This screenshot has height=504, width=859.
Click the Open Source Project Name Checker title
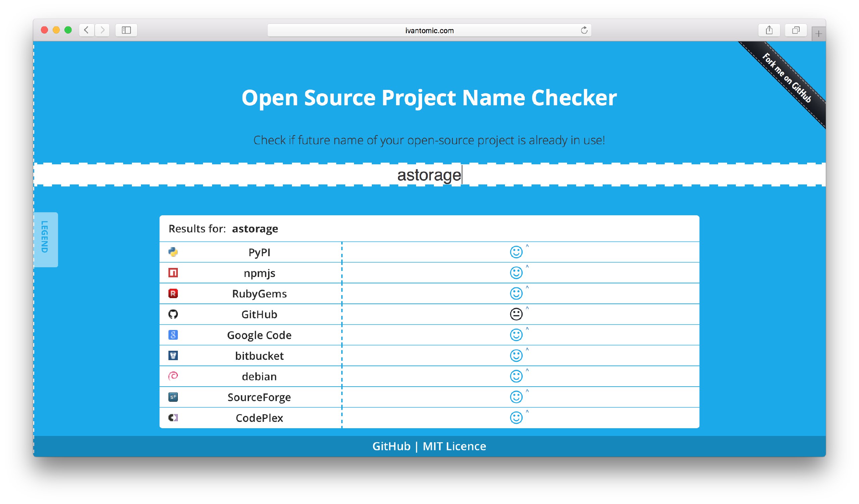point(429,98)
